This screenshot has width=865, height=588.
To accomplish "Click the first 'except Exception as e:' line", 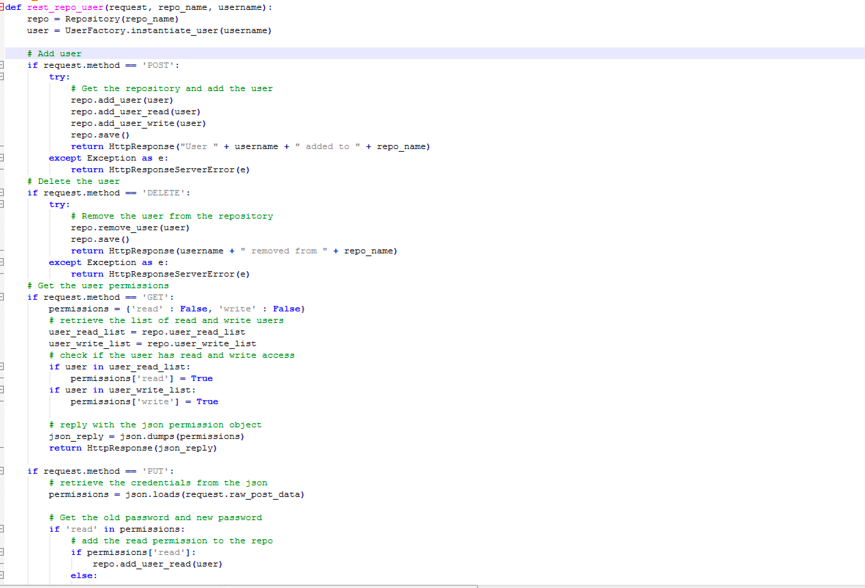I will point(108,158).
